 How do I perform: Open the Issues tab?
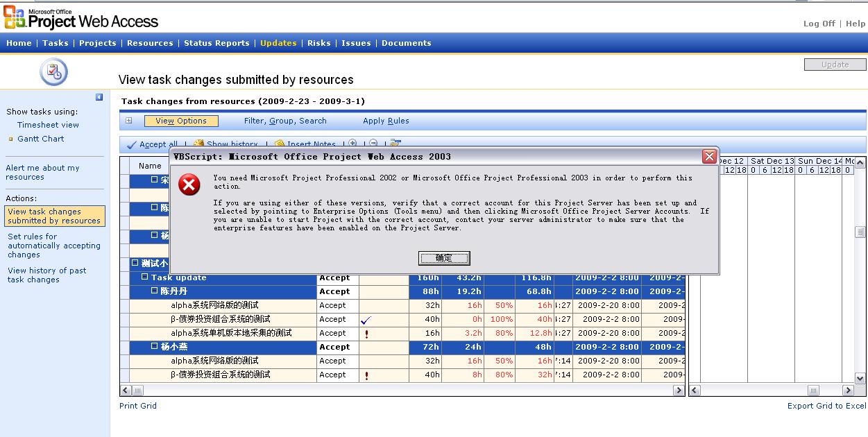(356, 43)
